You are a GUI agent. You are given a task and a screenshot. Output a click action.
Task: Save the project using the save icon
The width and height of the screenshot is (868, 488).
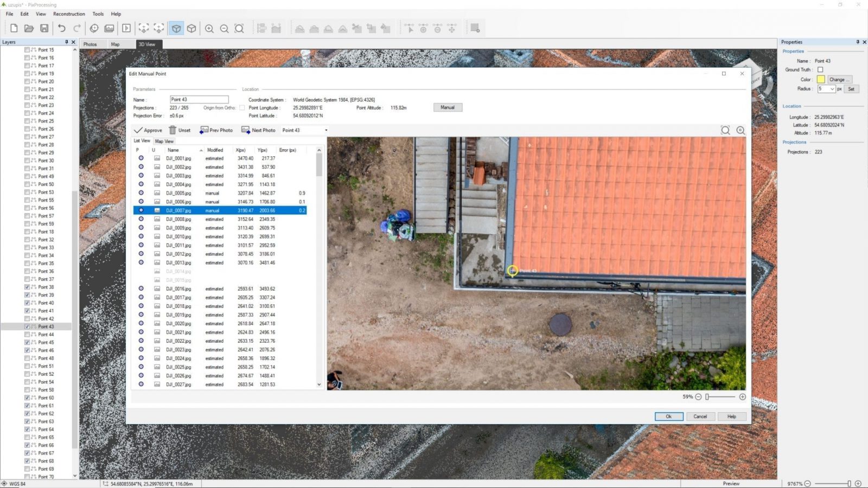pyautogui.click(x=44, y=28)
